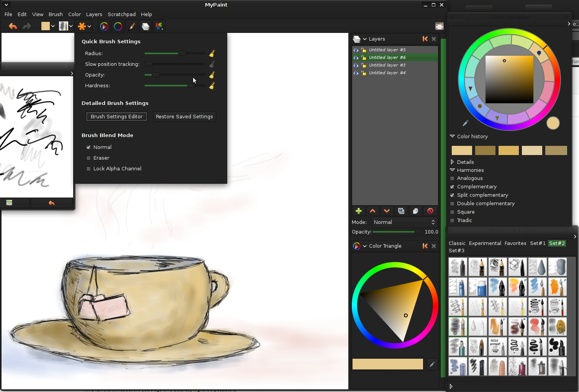Reset Hardness with its broom icon

pos(212,85)
